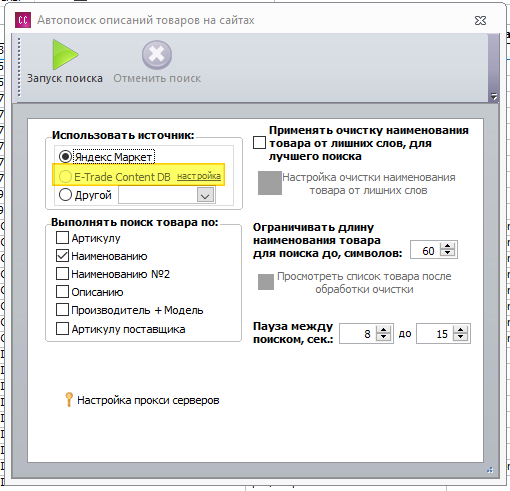The image size is (510, 491).
Task: Click the key icon for proxy settings
Action: coord(69,399)
